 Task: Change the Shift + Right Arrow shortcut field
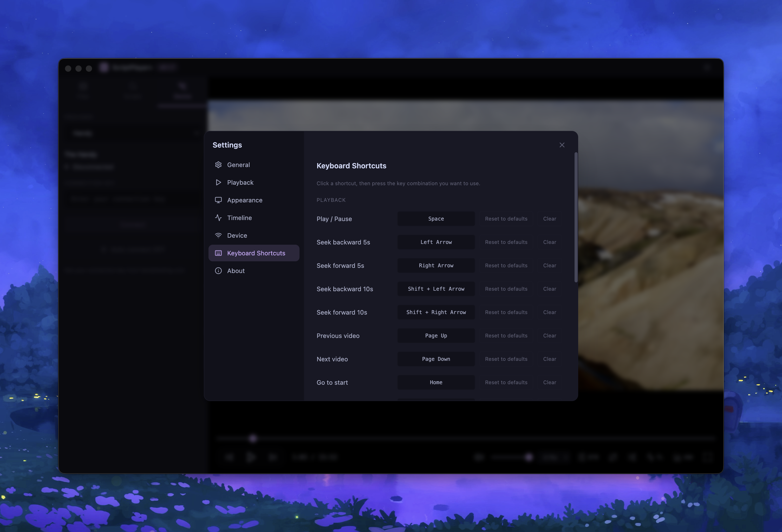[436, 312]
